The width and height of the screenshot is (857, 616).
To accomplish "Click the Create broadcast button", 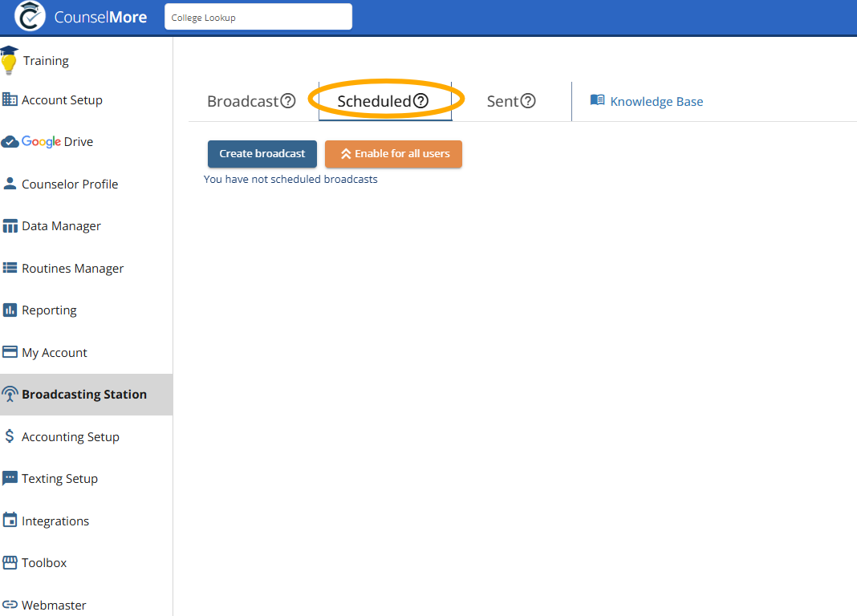I will [262, 154].
